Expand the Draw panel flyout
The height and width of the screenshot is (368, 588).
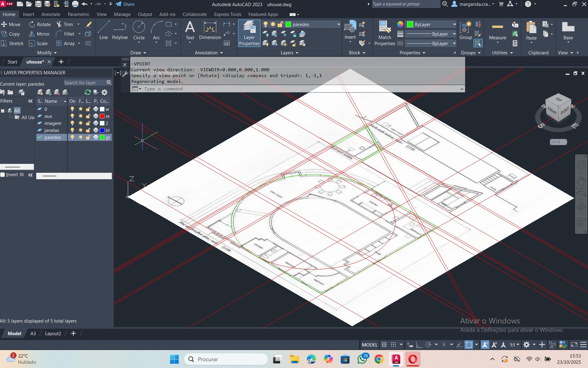[138, 53]
